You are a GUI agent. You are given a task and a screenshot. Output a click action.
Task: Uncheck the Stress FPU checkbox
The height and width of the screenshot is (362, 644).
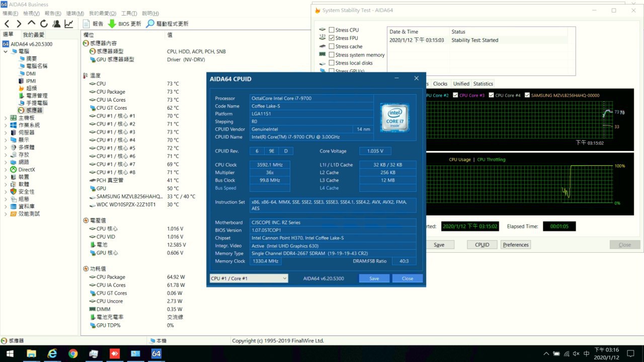(332, 38)
